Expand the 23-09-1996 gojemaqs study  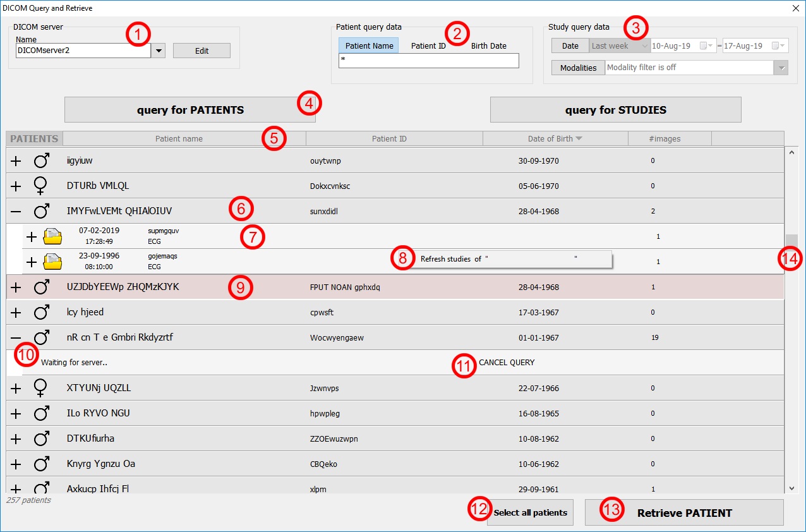coord(32,262)
